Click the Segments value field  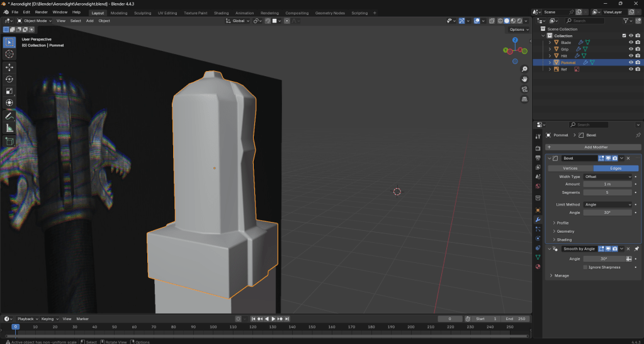pyautogui.click(x=607, y=192)
